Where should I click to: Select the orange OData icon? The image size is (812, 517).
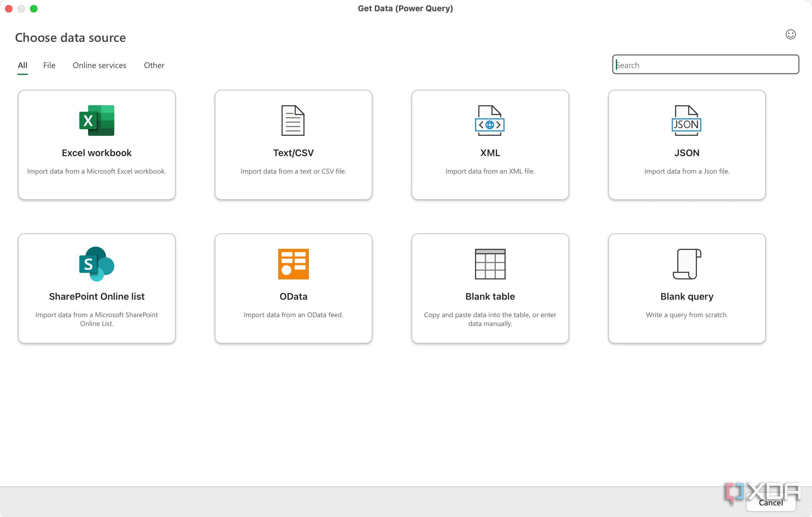click(x=293, y=264)
